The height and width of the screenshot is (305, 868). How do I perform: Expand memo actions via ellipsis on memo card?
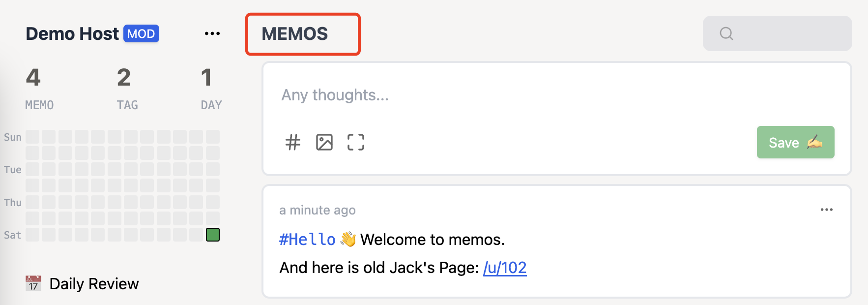(827, 210)
